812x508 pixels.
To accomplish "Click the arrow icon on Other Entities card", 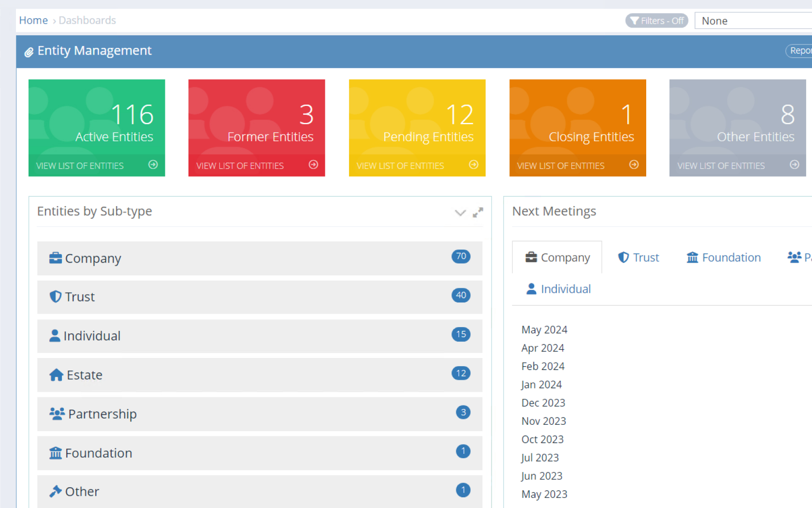I will (794, 165).
